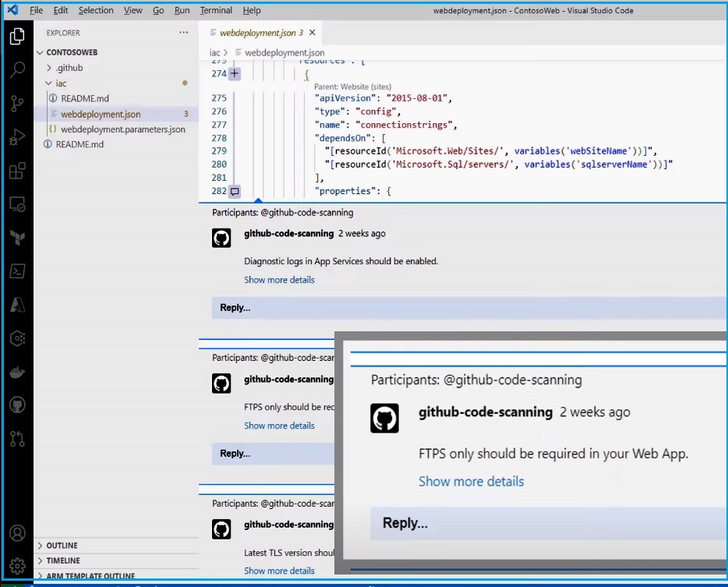Viewport: 728px width, 587px height.
Task: Click github-code-scanning avatar in TLS comment
Action: click(221, 529)
